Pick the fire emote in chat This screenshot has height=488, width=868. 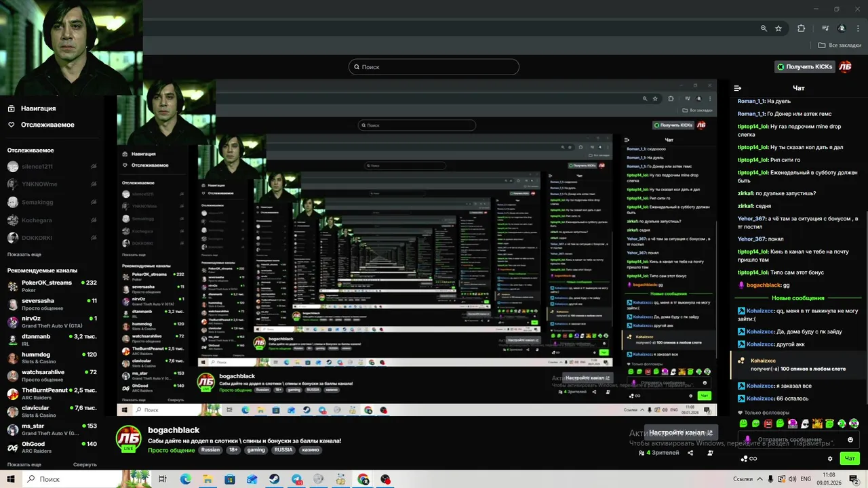817,424
